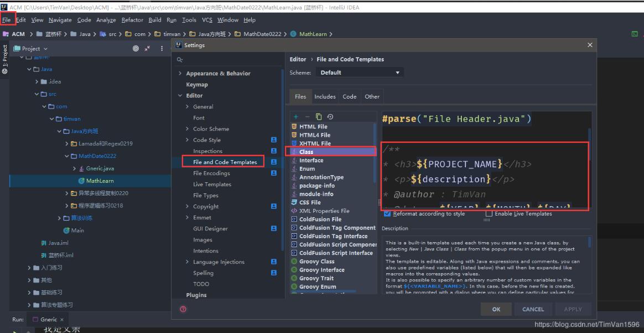Click the reset to default template icon
The height and width of the screenshot is (333, 644).
[x=330, y=117]
